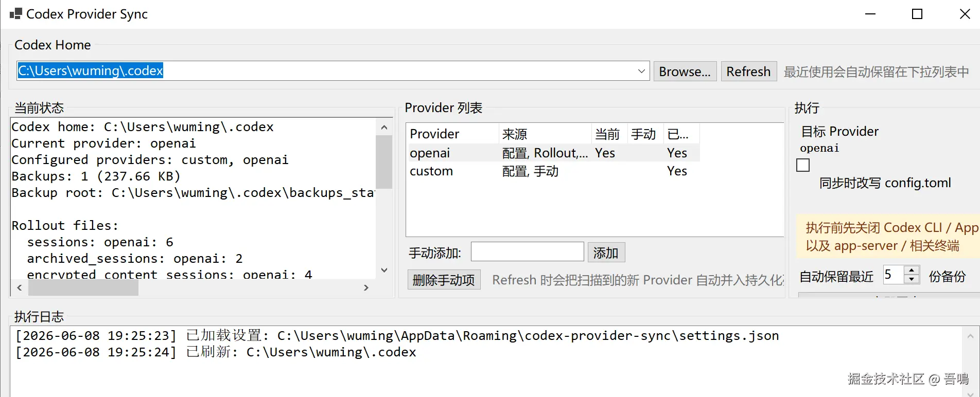Click the 'Configured providers: custom, openai' line
980x397 pixels.
pyautogui.click(x=150, y=159)
